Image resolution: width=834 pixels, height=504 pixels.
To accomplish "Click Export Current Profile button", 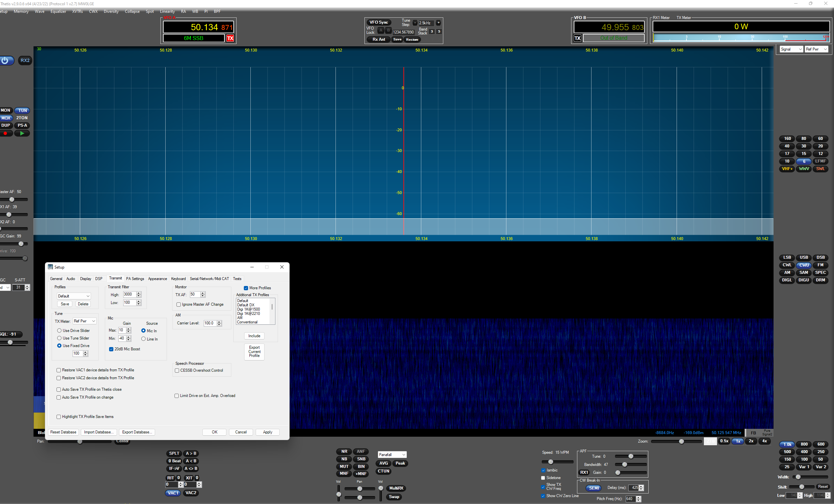I will coord(254,352).
